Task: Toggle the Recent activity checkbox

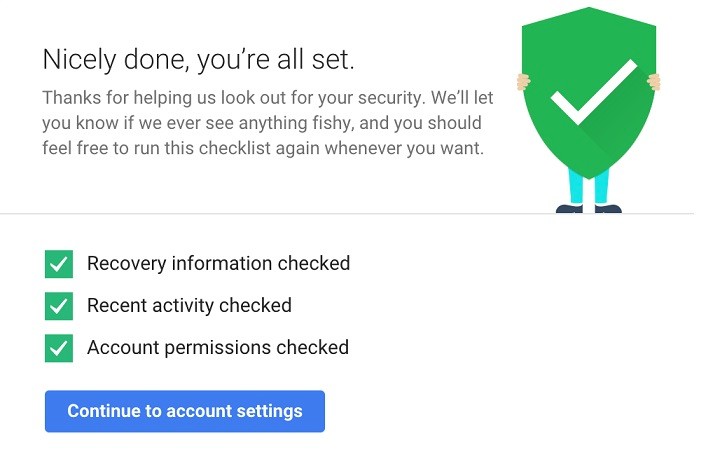Action: (59, 306)
